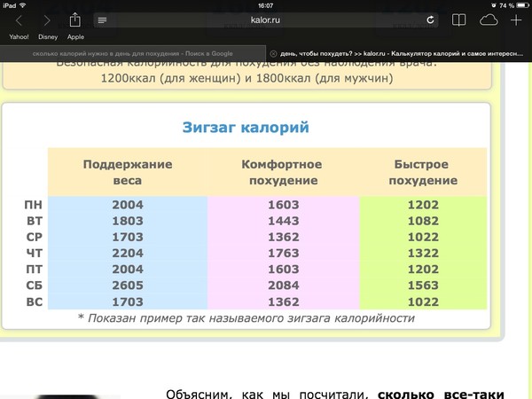Tap the Wi-Fi status icon
532x399 pixels.
[x=23, y=5]
